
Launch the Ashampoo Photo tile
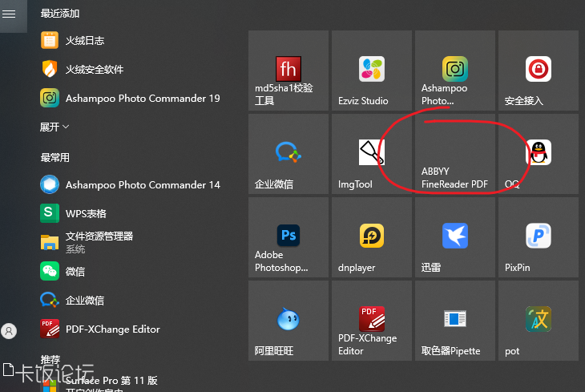click(455, 71)
